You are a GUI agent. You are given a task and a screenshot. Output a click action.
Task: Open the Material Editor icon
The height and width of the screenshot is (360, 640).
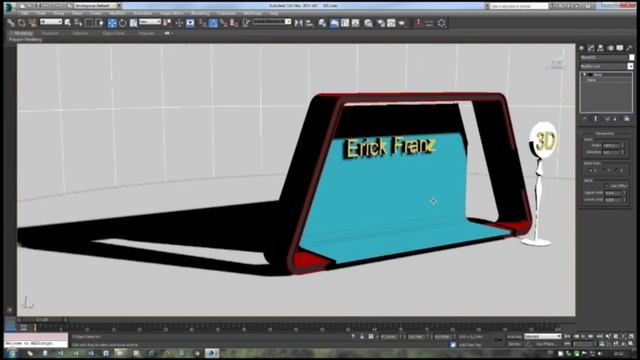tap(369, 23)
